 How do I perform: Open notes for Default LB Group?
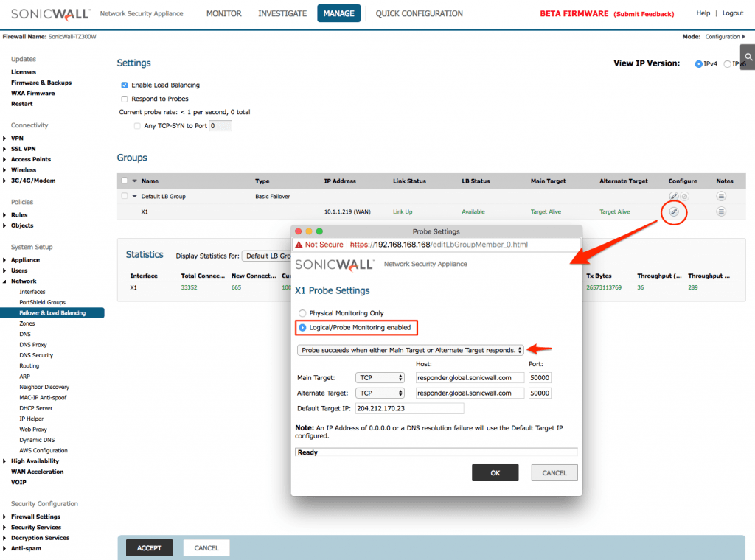click(721, 196)
